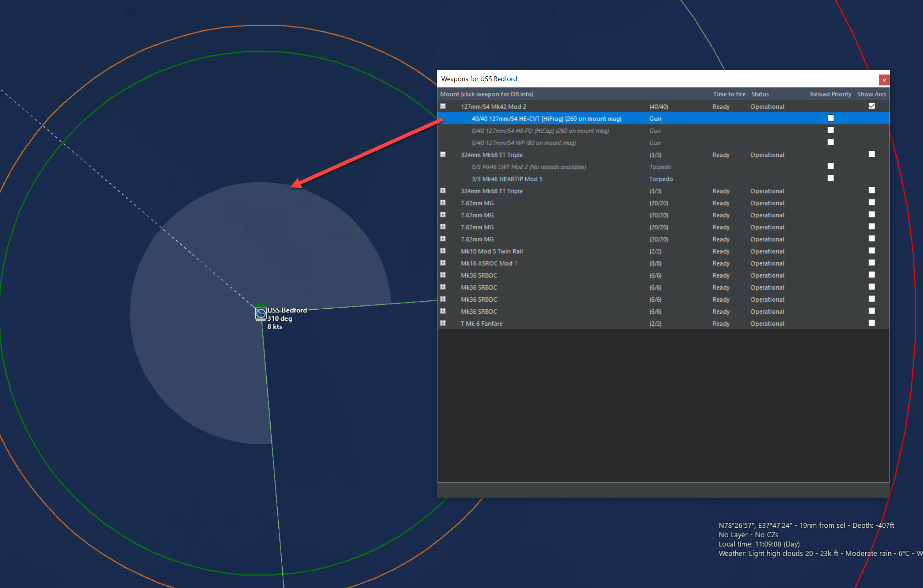The width and height of the screenshot is (923, 588).
Task: Click the USS Bedford ship unit icon
Action: tap(261, 314)
